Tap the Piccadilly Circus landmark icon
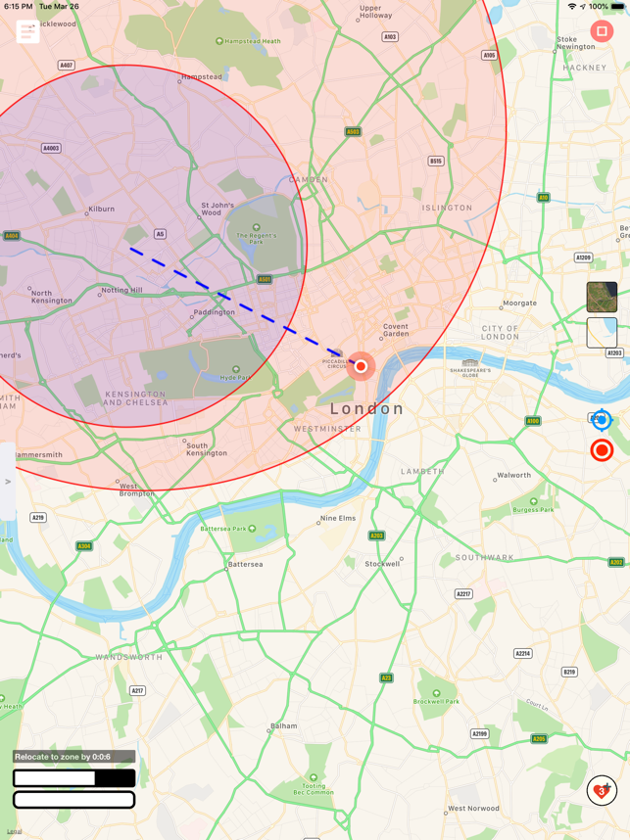 pyautogui.click(x=337, y=353)
